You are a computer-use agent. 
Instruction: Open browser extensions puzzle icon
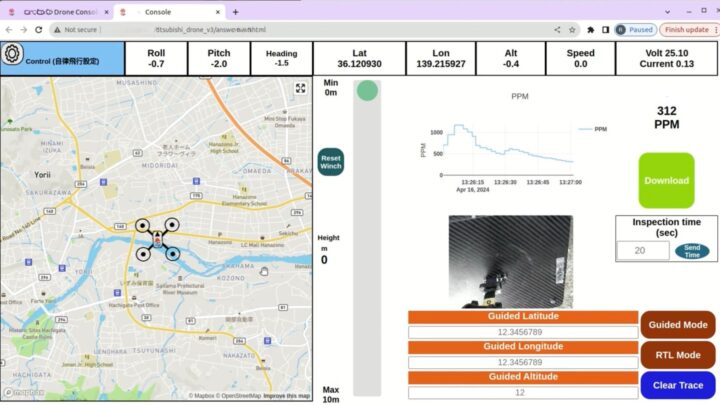pyautogui.click(x=591, y=30)
